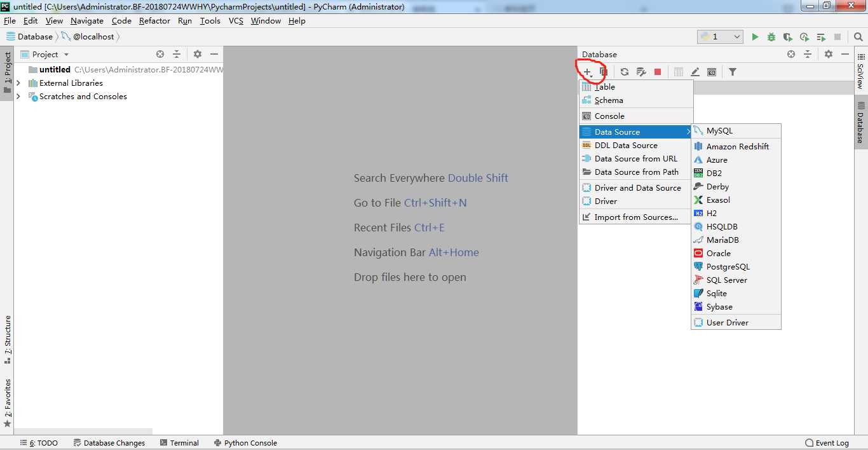Open the query console QL icon
The width and height of the screenshot is (868, 450).
point(712,72)
